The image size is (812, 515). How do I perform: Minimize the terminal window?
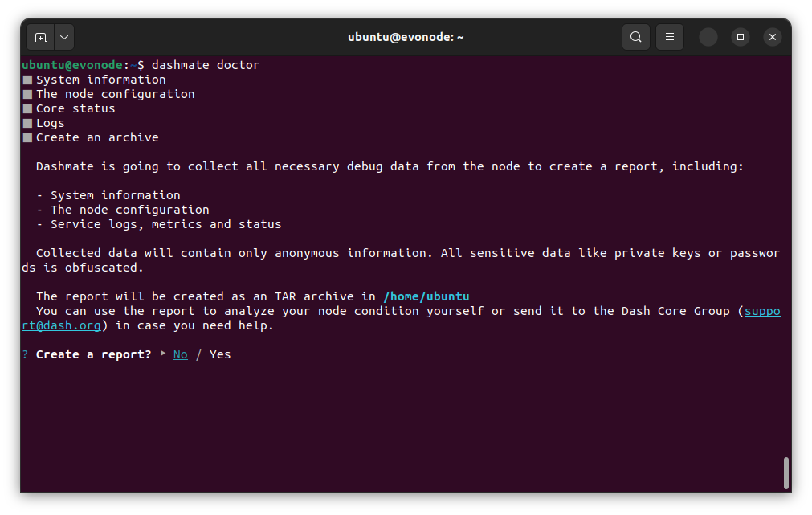click(x=708, y=37)
